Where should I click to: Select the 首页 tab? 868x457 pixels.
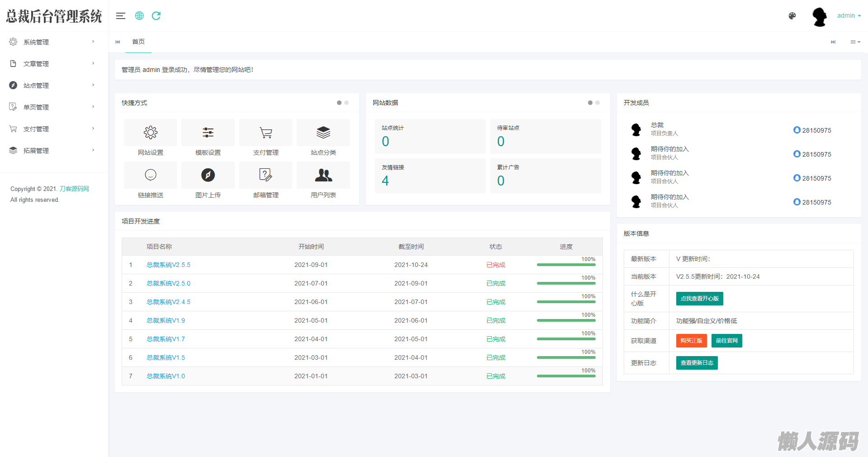tap(138, 42)
